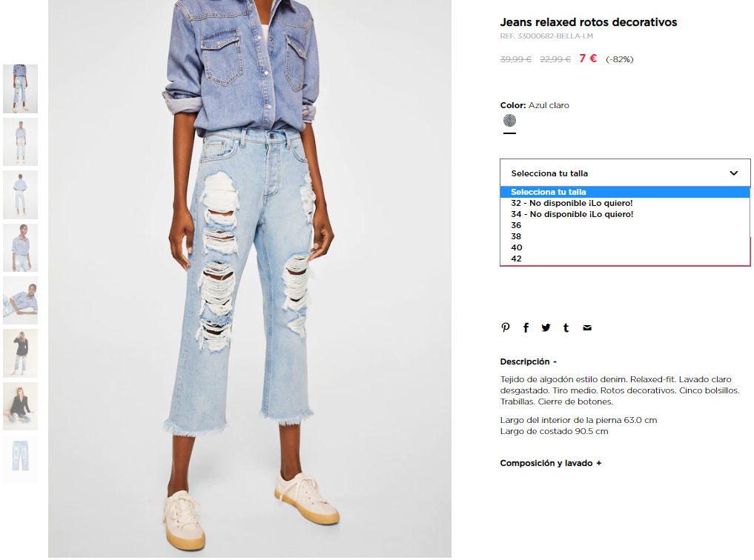This screenshot has width=754, height=560.
Task: Open thumbnail with black blazer outfit standing
Action: click(x=20, y=353)
